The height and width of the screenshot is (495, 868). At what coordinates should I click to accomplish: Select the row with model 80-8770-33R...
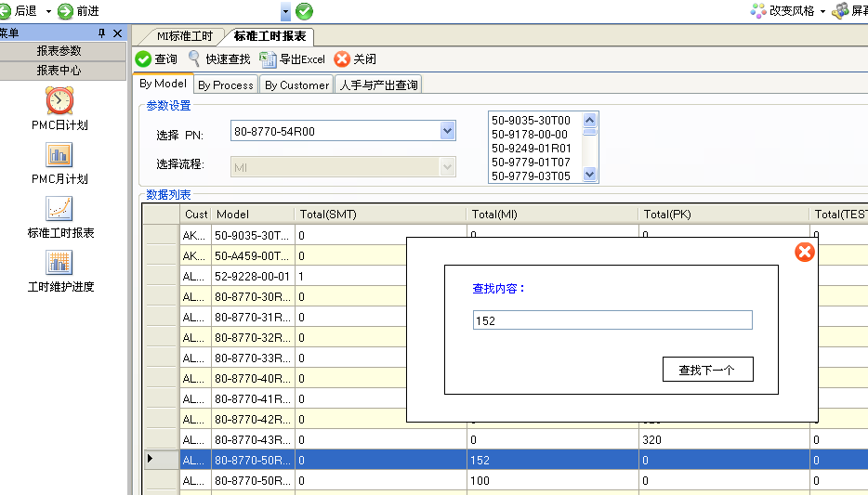click(x=253, y=358)
